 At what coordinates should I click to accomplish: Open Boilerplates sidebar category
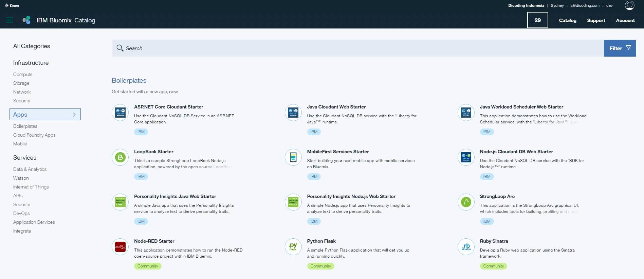25,126
